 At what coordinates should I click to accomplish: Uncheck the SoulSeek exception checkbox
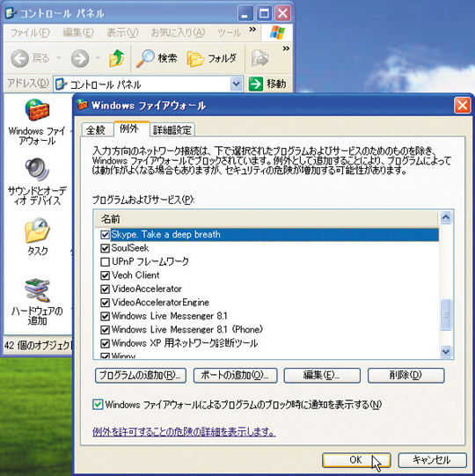click(x=105, y=248)
